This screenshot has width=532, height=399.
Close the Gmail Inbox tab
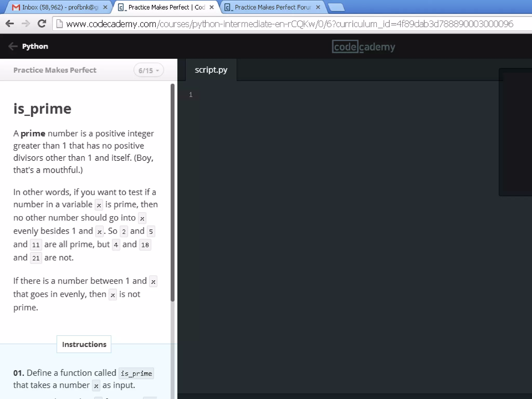coord(105,7)
